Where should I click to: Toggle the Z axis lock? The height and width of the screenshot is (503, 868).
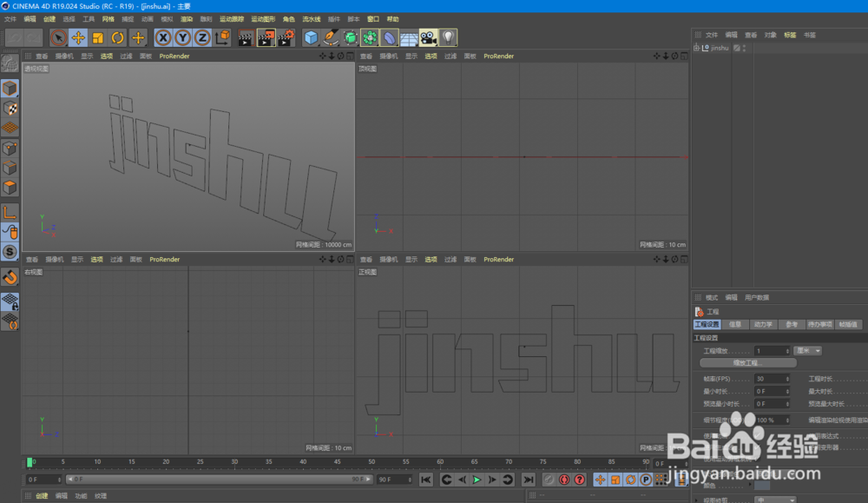202,37
